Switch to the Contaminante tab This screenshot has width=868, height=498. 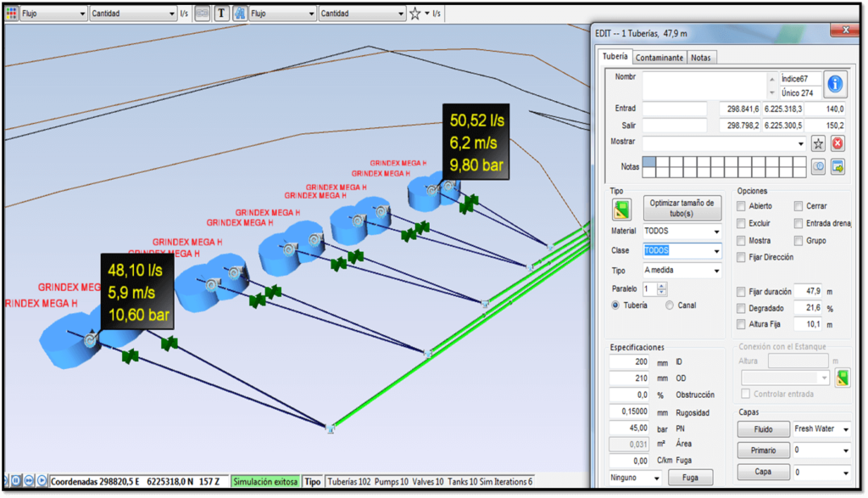pyautogui.click(x=659, y=57)
